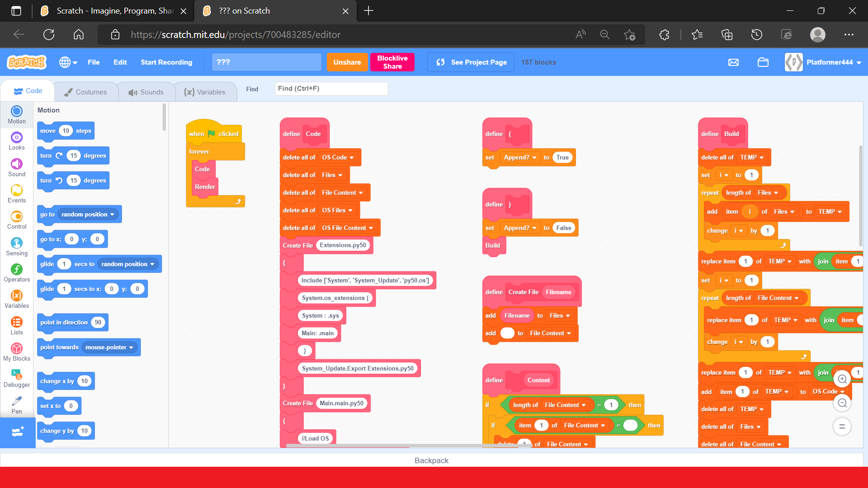Open the Looks block category

click(17, 141)
